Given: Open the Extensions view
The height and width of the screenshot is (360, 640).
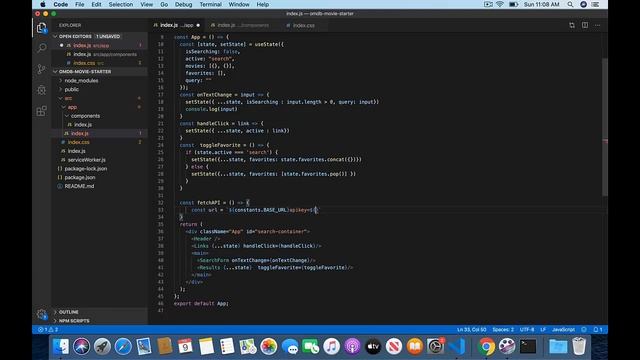Looking at the screenshot, I should pyautogui.click(x=41, y=111).
